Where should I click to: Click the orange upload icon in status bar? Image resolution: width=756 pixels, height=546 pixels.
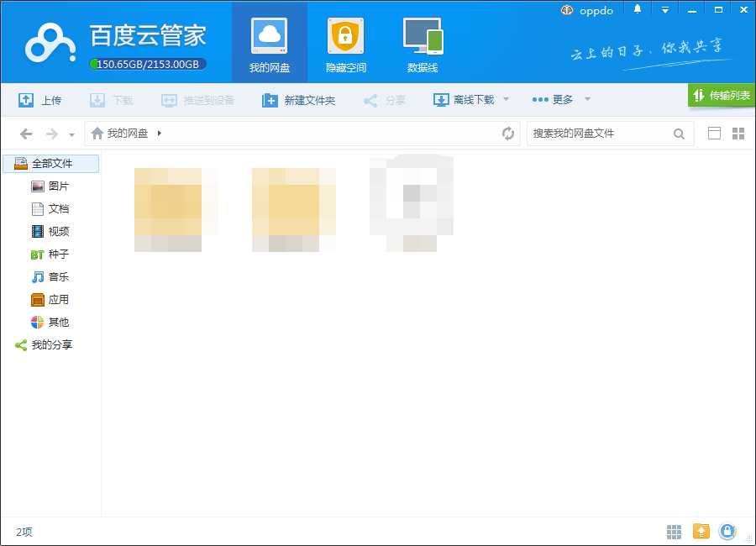point(701,531)
